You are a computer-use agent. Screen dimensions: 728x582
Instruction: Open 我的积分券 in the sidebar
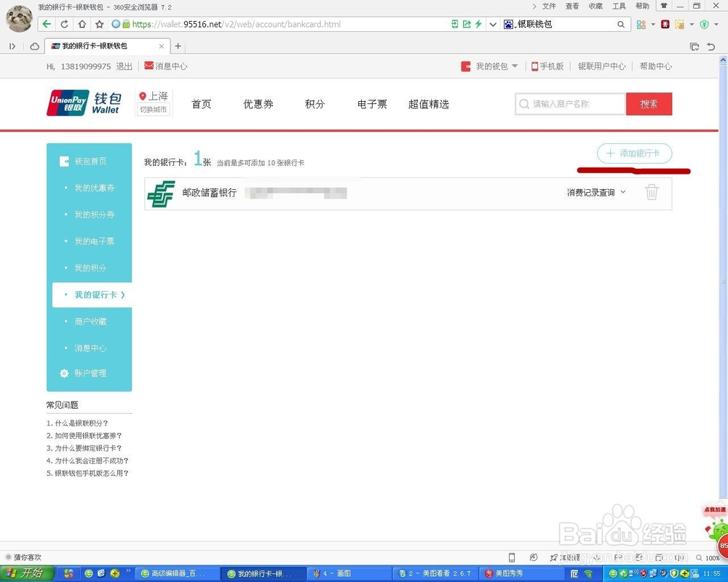pyautogui.click(x=94, y=215)
